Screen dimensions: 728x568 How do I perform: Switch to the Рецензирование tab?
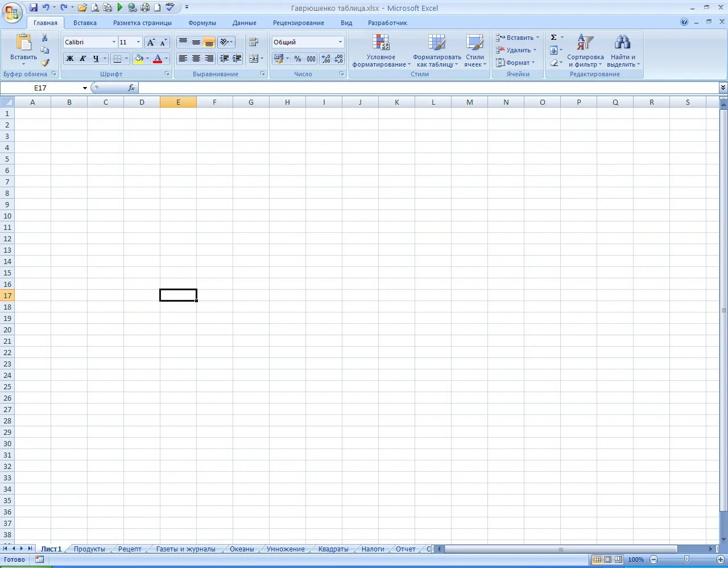[x=299, y=23]
